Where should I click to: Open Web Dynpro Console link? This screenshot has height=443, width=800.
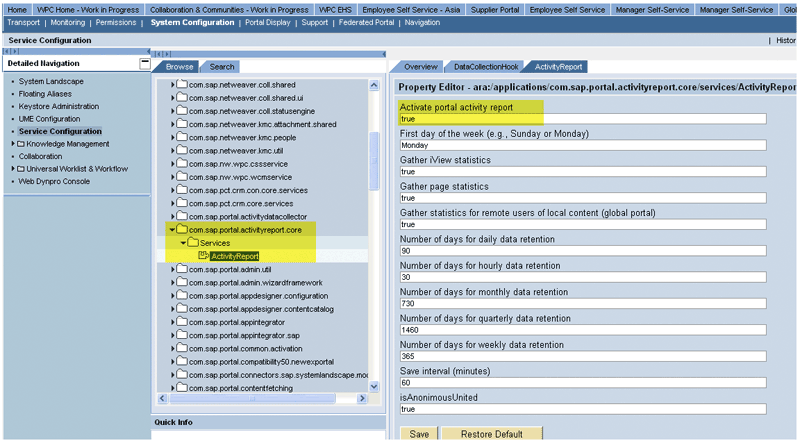[54, 181]
